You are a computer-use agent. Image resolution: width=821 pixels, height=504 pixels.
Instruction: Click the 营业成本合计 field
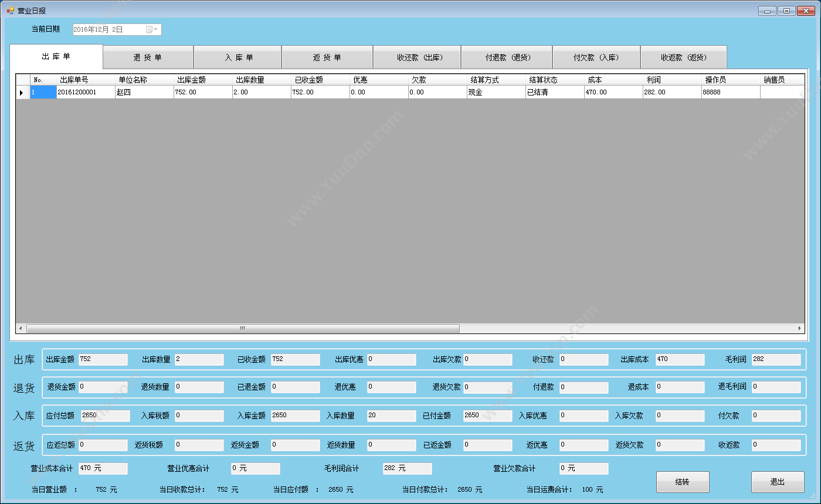click(x=103, y=468)
